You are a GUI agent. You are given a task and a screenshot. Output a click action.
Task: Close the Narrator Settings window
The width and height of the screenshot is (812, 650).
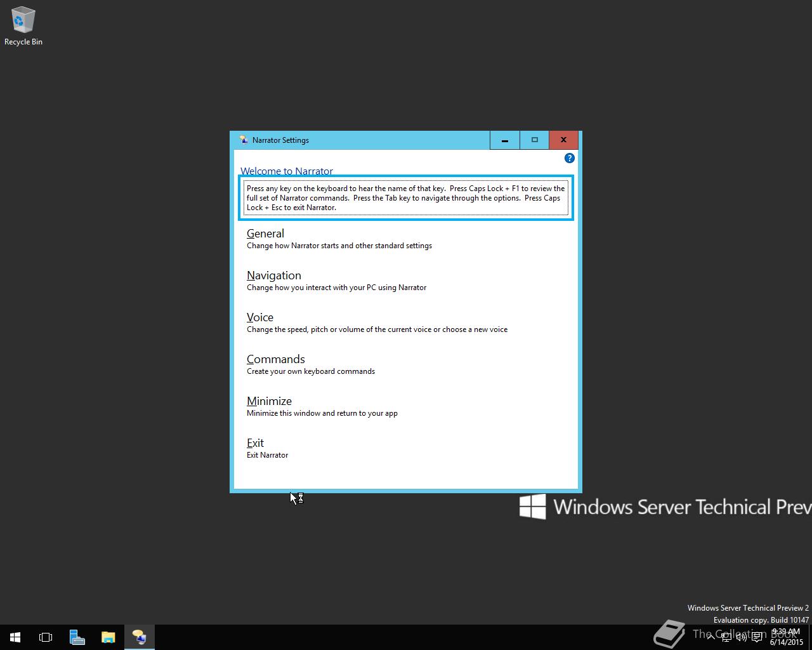pyautogui.click(x=563, y=140)
